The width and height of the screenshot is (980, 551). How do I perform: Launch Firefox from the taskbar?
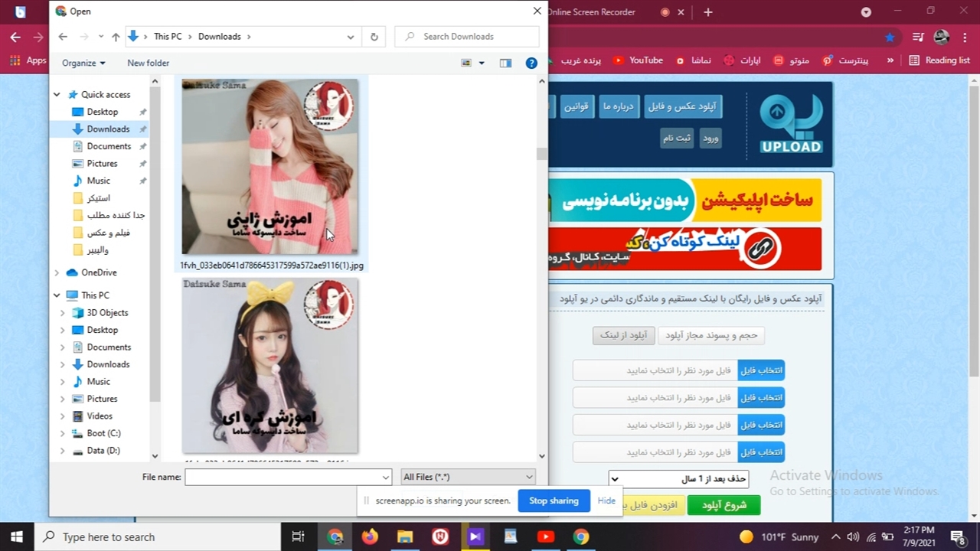[370, 536]
